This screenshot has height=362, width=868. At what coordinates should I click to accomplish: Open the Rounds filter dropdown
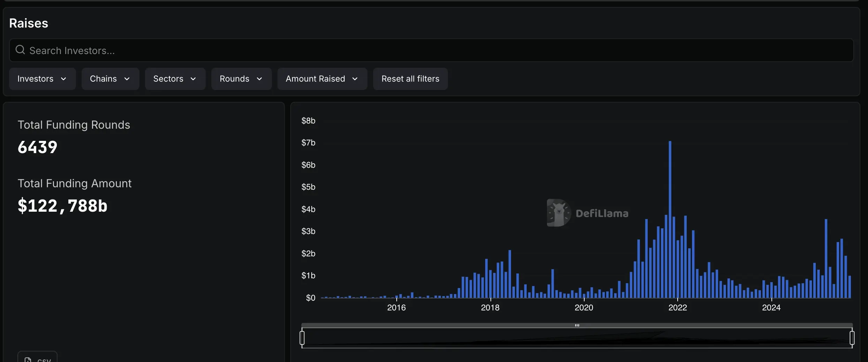(241, 79)
